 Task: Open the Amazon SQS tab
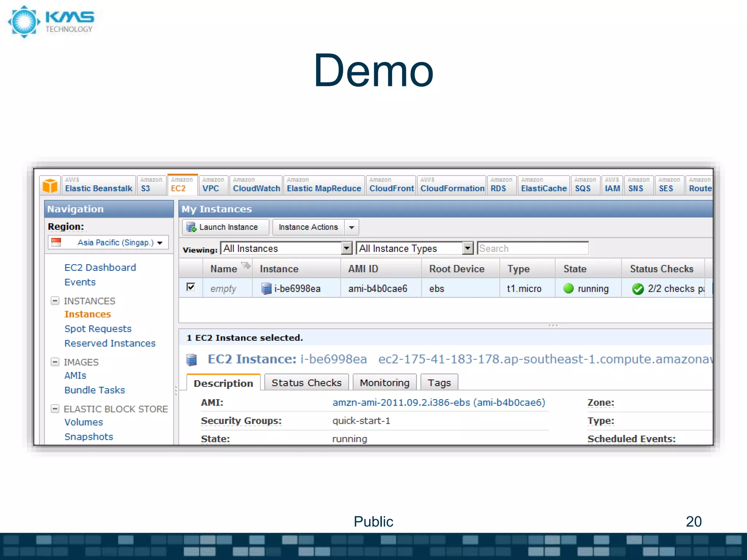(585, 185)
